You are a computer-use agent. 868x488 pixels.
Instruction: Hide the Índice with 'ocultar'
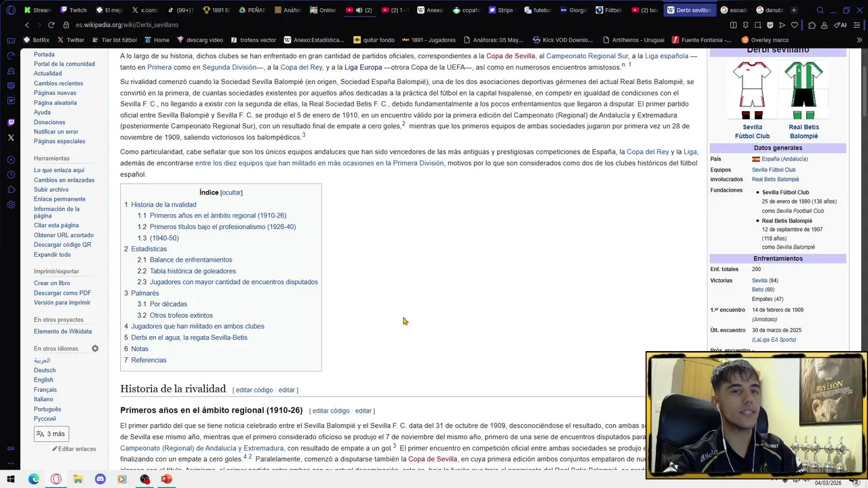pyautogui.click(x=231, y=192)
